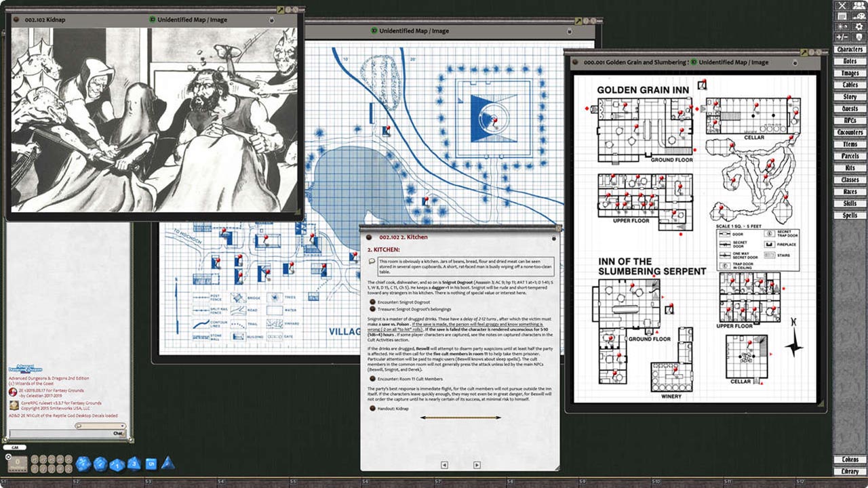Click the modifier box showing 0

coord(18,464)
